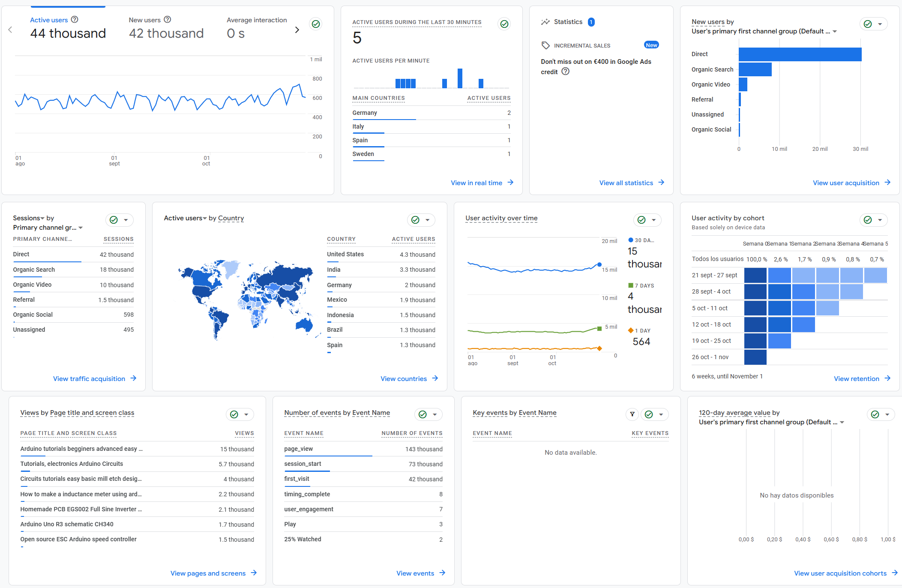The width and height of the screenshot is (902, 588).
Task: Click help icon beside New users metric
Action: point(168,19)
